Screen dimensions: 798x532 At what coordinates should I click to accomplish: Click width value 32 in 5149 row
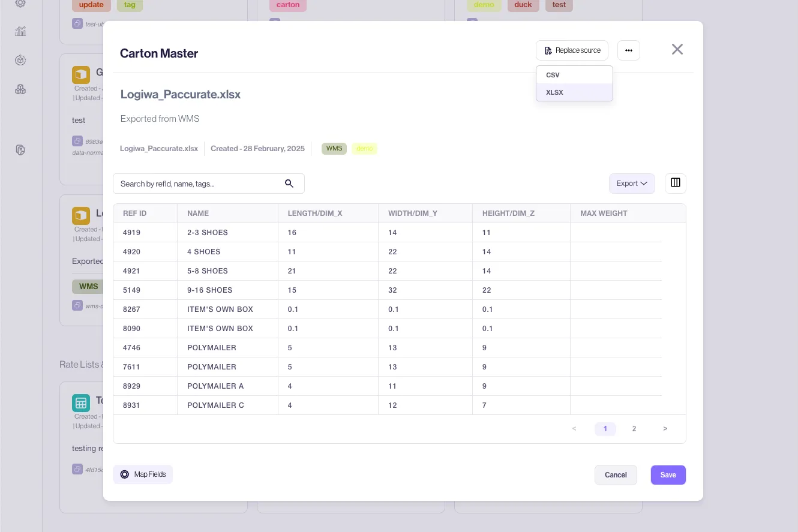coord(392,290)
